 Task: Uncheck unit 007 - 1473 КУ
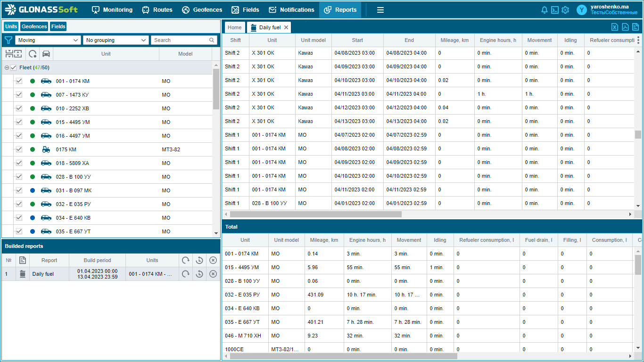coord(19,95)
